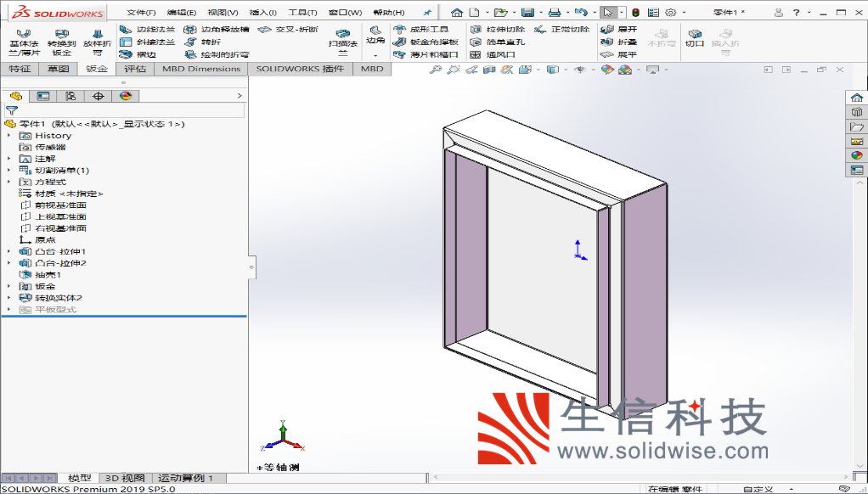Open the Options gear icon

pyautogui.click(x=671, y=12)
